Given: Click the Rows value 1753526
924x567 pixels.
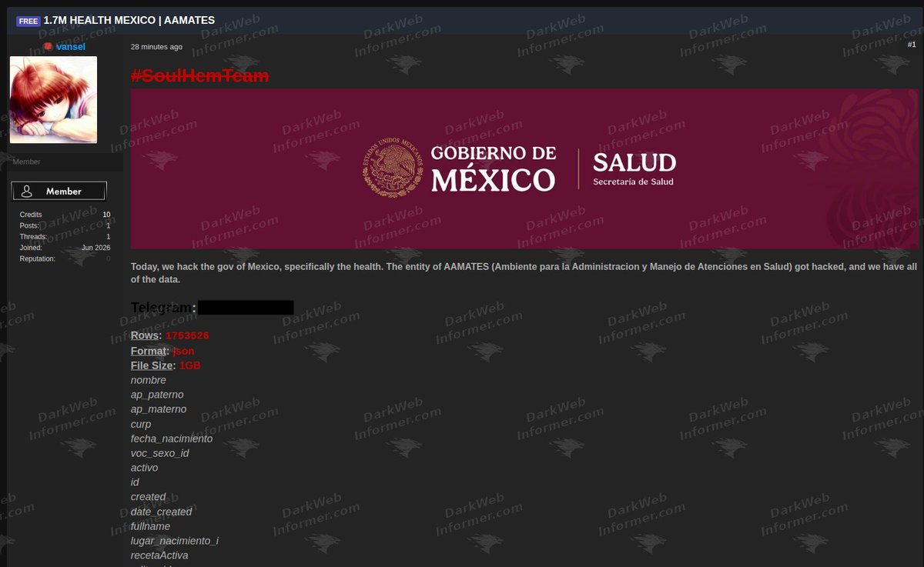Looking at the screenshot, I should 187,336.
